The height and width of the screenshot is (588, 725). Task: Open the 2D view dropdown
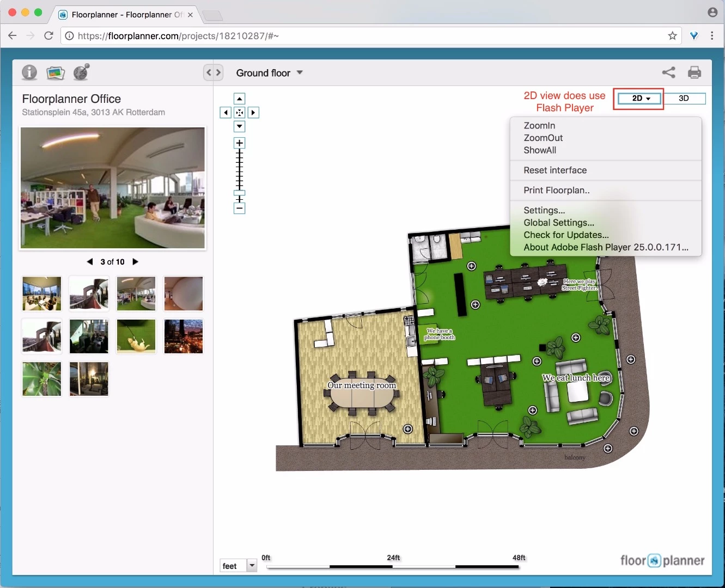(639, 99)
